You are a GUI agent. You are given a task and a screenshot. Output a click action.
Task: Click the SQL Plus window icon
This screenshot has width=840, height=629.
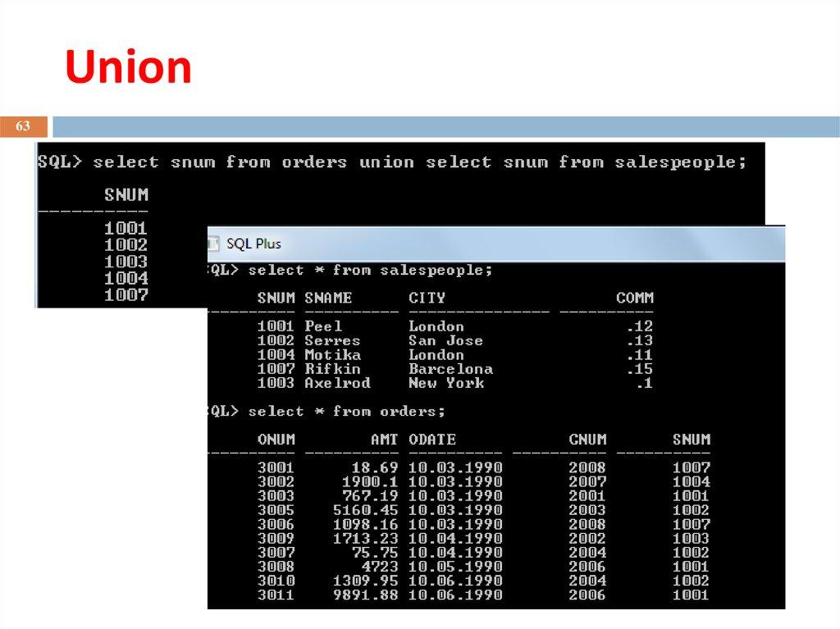[215, 244]
